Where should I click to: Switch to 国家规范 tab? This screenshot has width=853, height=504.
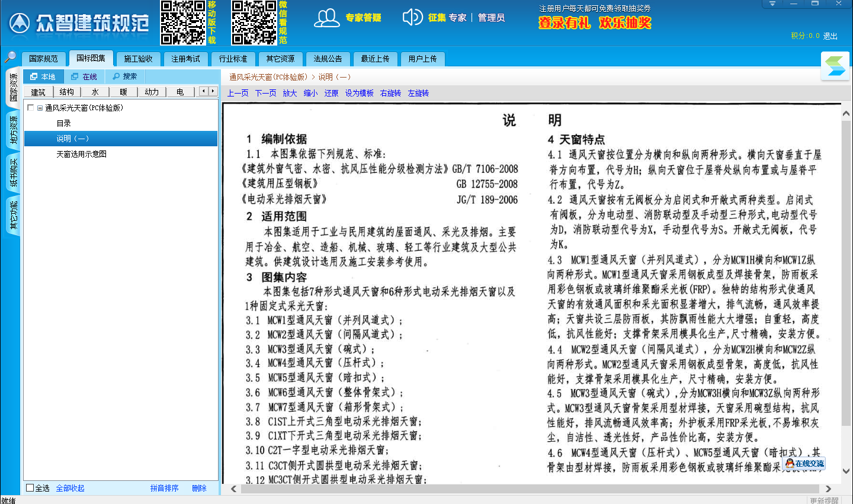click(x=43, y=59)
